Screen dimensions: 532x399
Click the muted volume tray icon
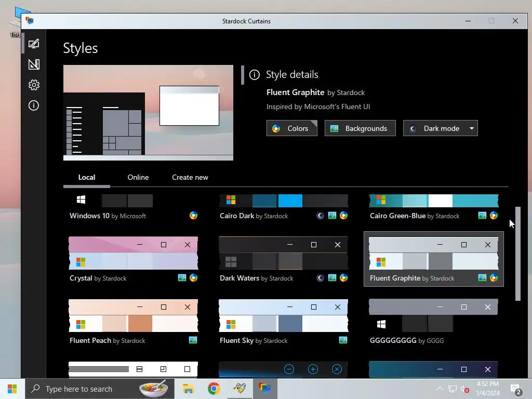click(x=465, y=389)
